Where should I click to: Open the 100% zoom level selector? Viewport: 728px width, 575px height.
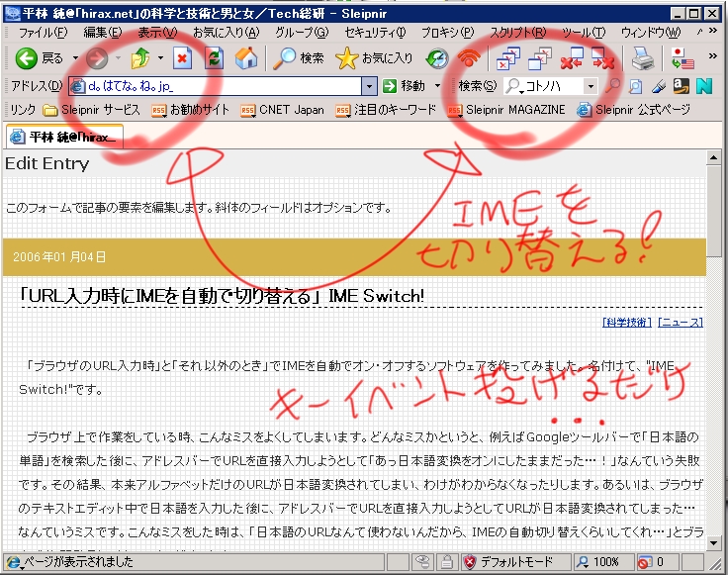click(x=599, y=563)
